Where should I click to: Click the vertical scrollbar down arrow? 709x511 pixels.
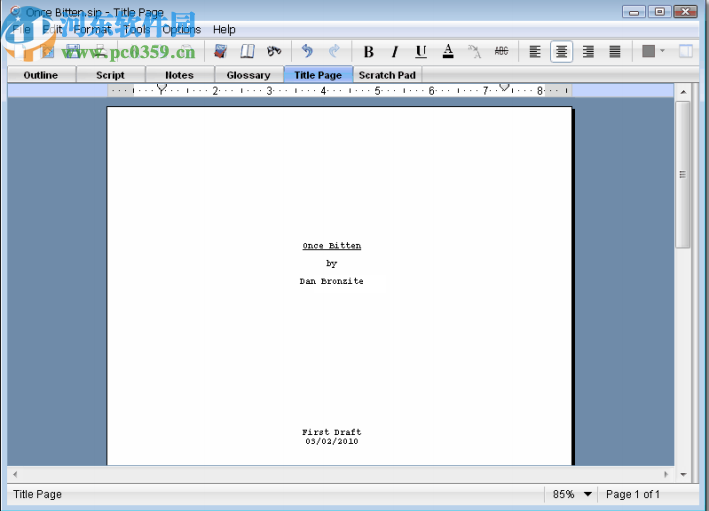pos(683,474)
